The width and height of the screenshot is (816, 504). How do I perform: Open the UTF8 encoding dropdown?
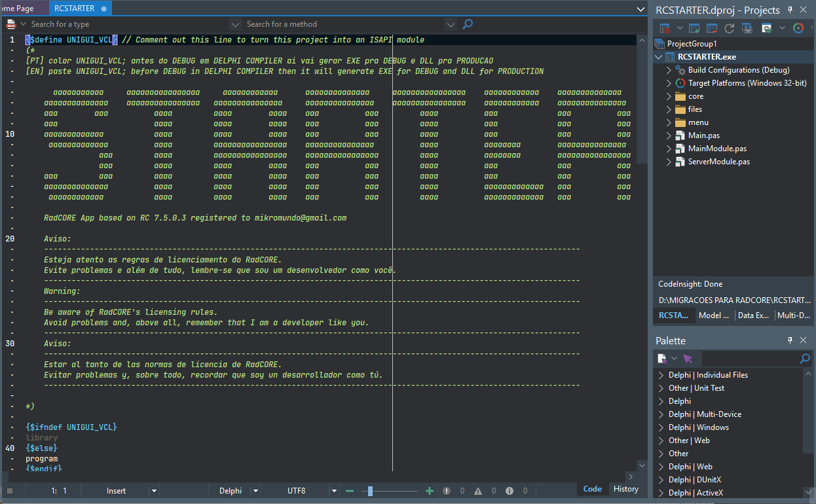(x=333, y=491)
